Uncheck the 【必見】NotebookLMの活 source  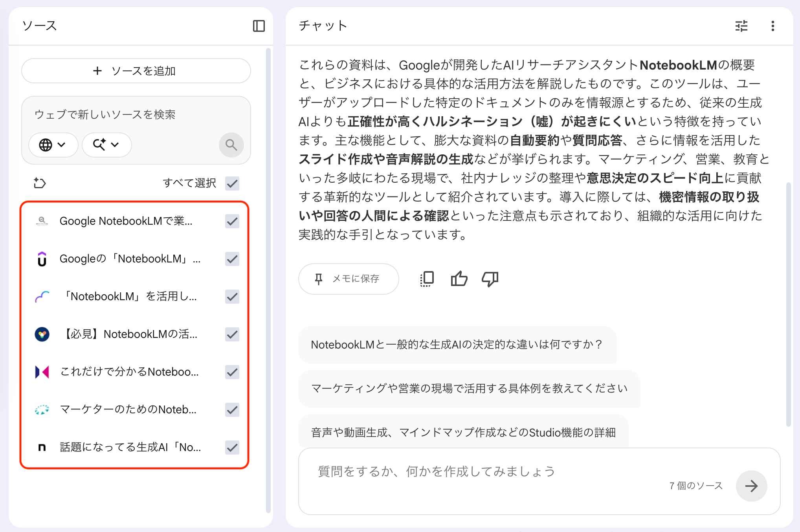[232, 334]
